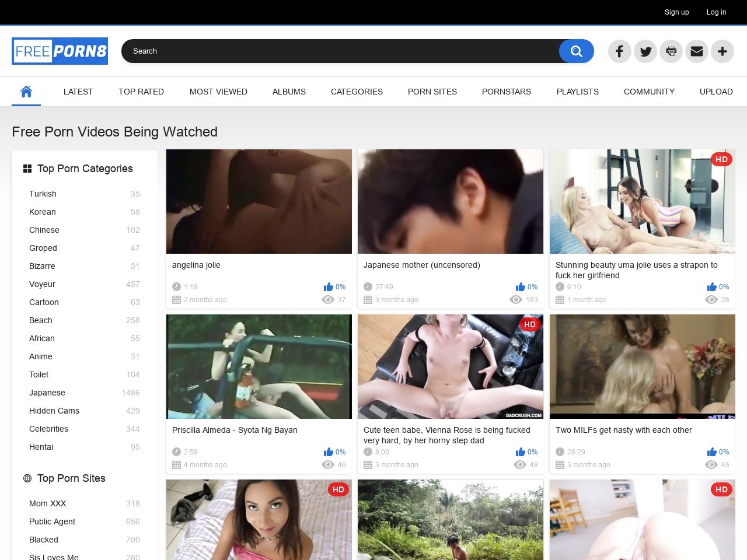This screenshot has height=560, width=747.
Task: Click the Sign up link
Action: point(676,12)
